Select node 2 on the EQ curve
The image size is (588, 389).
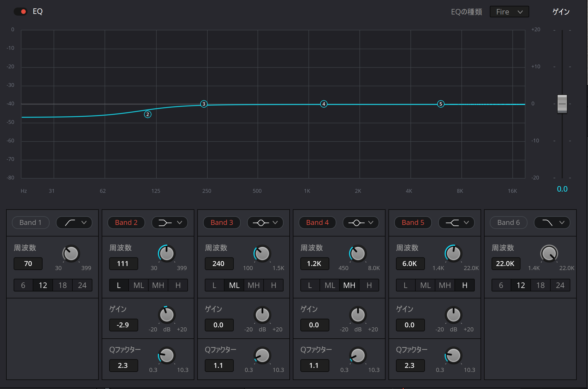pyautogui.click(x=148, y=114)
